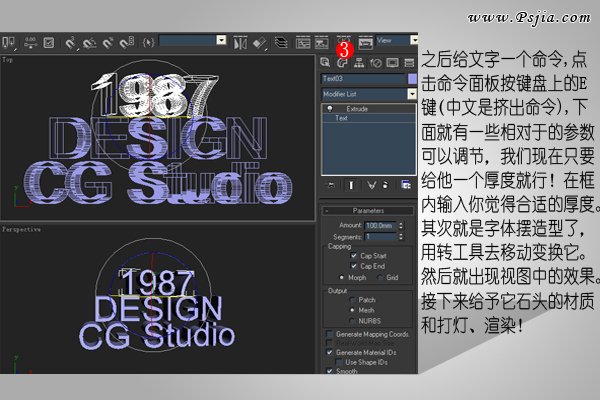This screenshot has width=600, height=400.
Task: Open the Modify command panel tab
Action: pos(342,62)
